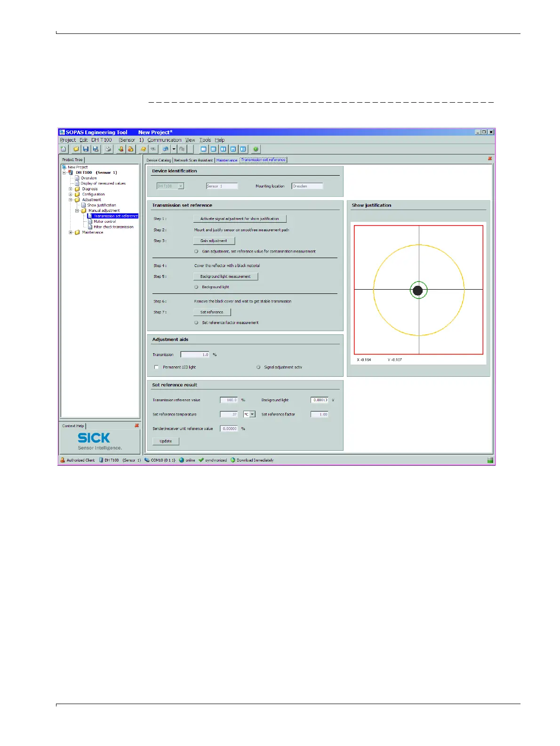Click the Background light status indicator
This screenshot has width=560, height=746.
coord(196,287)
